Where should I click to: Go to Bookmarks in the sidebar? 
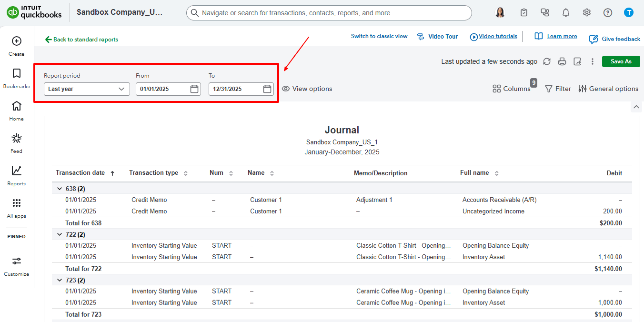tap(17, 78)
